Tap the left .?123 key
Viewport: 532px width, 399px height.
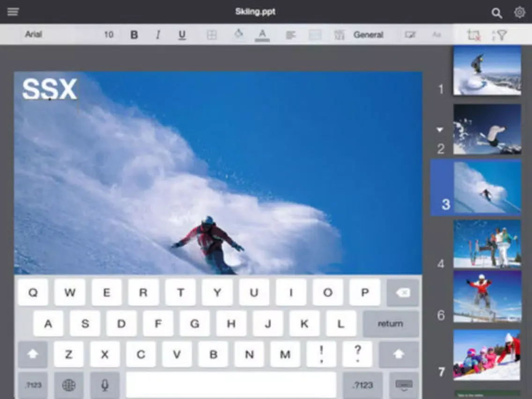pyautogui.click(x=33, y=385)
